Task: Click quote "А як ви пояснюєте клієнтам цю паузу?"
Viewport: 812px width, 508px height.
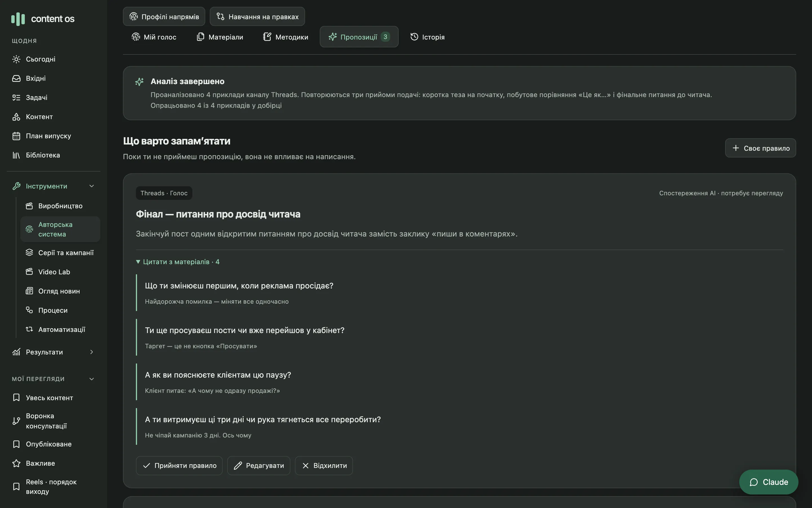Action: tap(218, 375)
